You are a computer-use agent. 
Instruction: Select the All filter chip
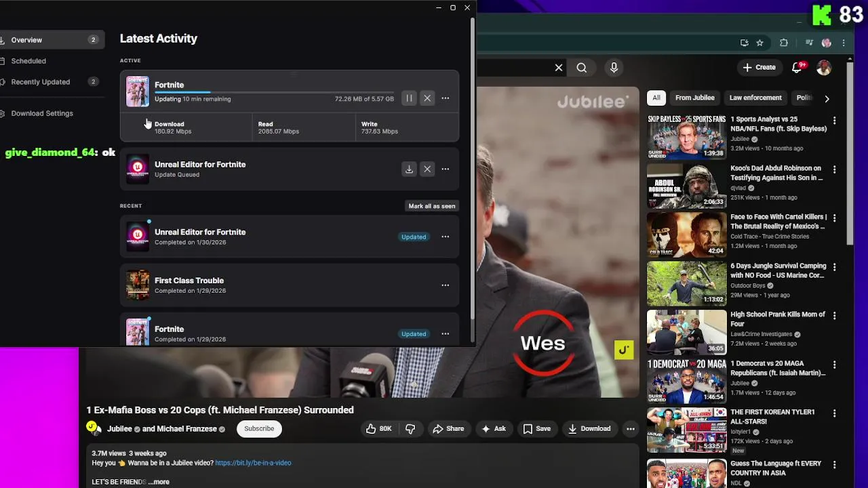[656, 98]
